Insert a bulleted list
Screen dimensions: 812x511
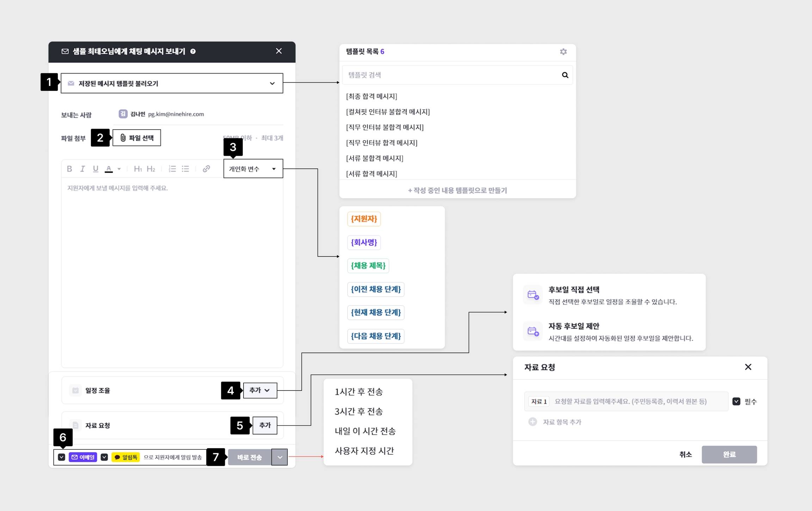pyautogui.click(x=185, y=169)
